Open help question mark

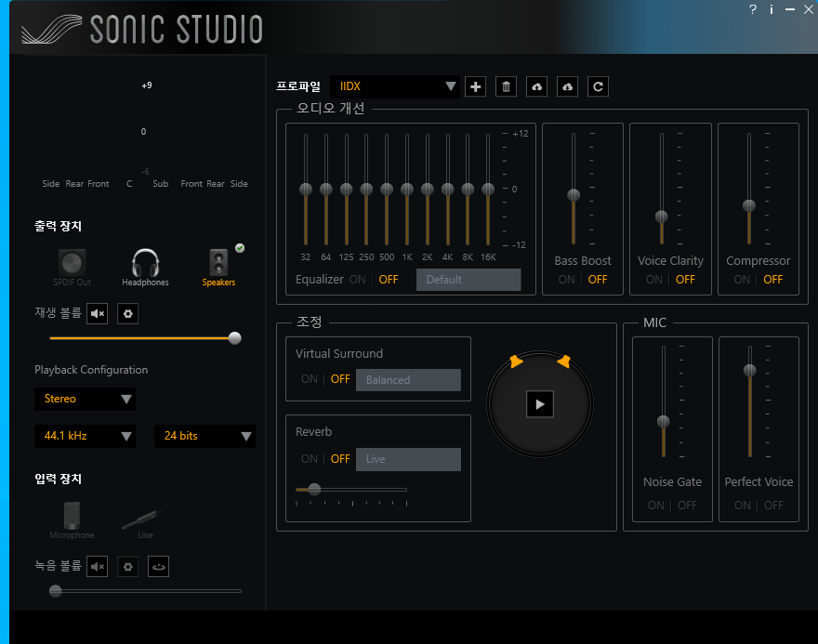753,9
